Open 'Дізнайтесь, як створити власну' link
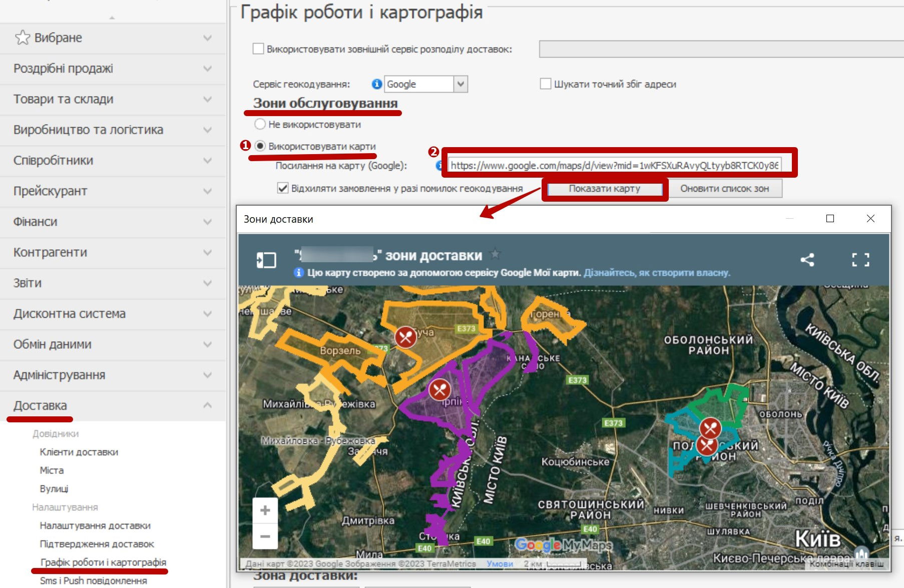 click(x=657, y=273)
